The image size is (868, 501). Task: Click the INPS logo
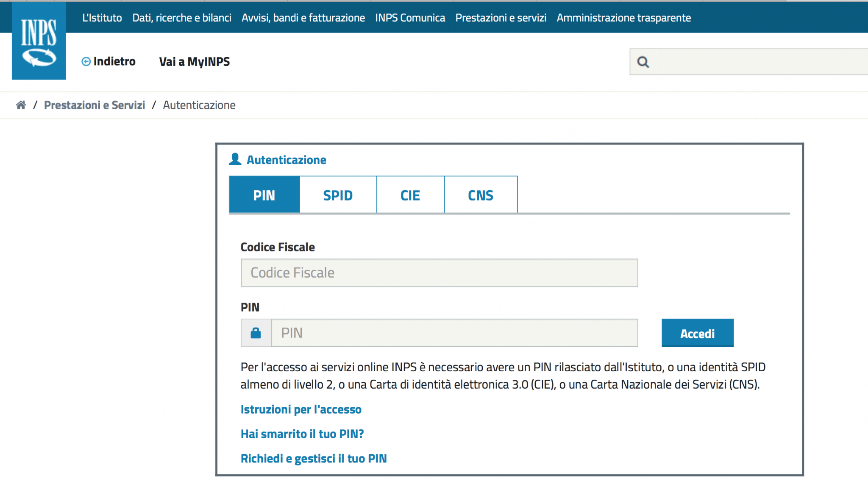39,40
